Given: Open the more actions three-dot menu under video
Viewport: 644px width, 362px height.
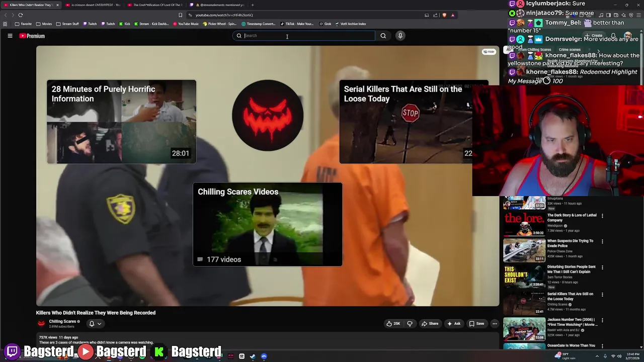Looking at the screenshot, I should tap(495, 324).
